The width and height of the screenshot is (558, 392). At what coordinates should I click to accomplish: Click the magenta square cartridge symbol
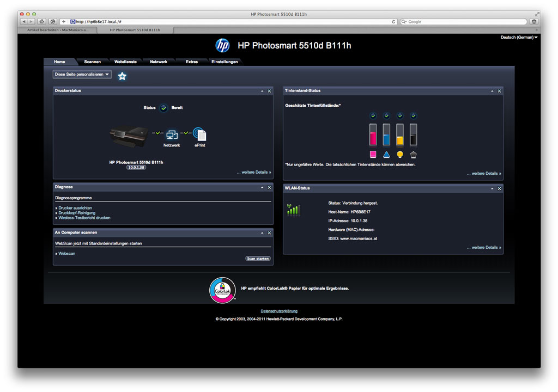click(373, 154)
